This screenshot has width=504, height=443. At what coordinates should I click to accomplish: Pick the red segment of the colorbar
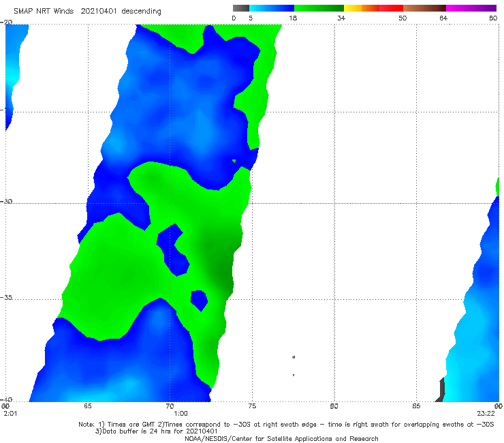391,8
